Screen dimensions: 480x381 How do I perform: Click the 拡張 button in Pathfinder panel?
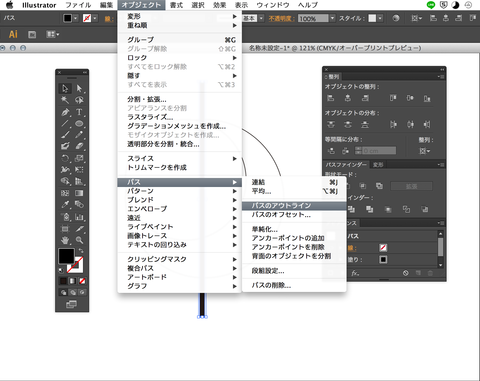click(x=411, y=186)
